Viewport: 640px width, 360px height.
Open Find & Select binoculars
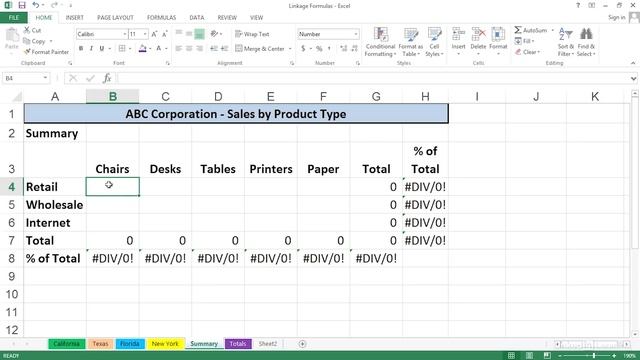coord(586,42)
